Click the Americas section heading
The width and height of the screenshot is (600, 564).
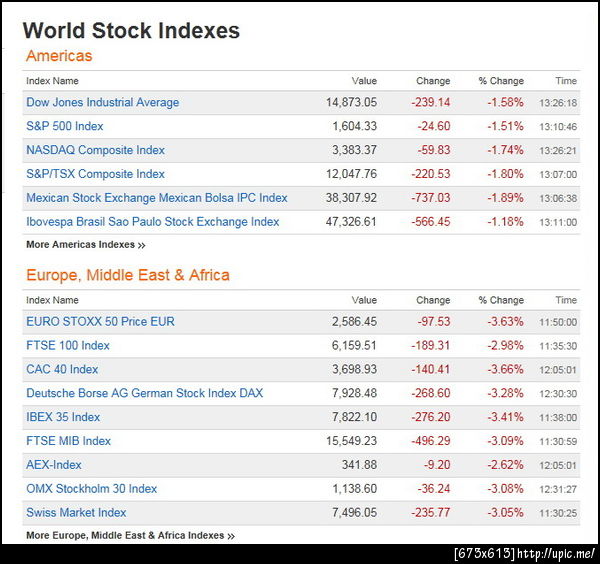pyautogui.click(x=59, y=56)
